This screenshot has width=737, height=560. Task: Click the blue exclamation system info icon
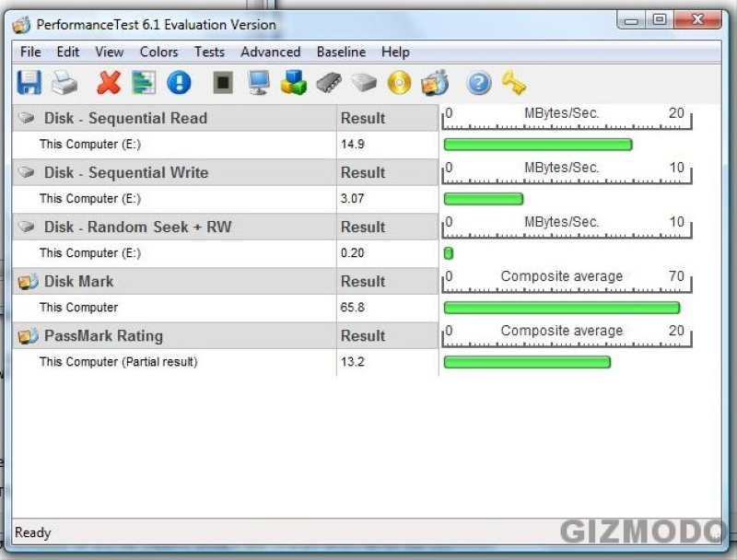click(x=179, y=83)
